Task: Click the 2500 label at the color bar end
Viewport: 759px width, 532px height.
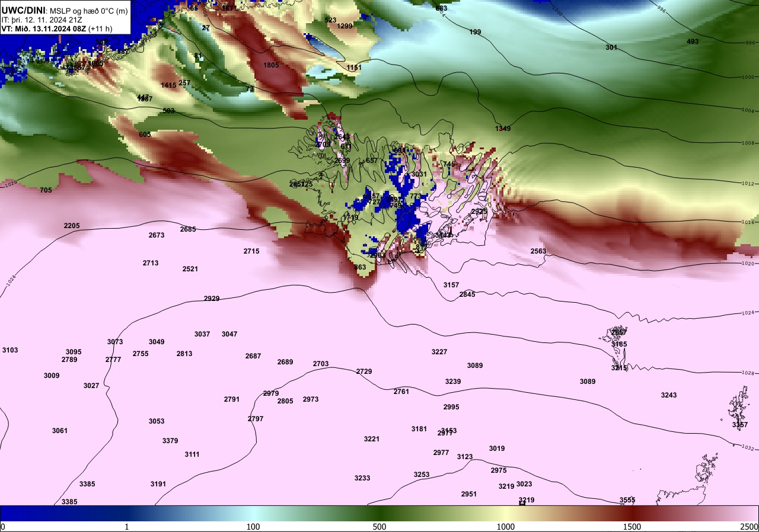Action: (750, 527)
